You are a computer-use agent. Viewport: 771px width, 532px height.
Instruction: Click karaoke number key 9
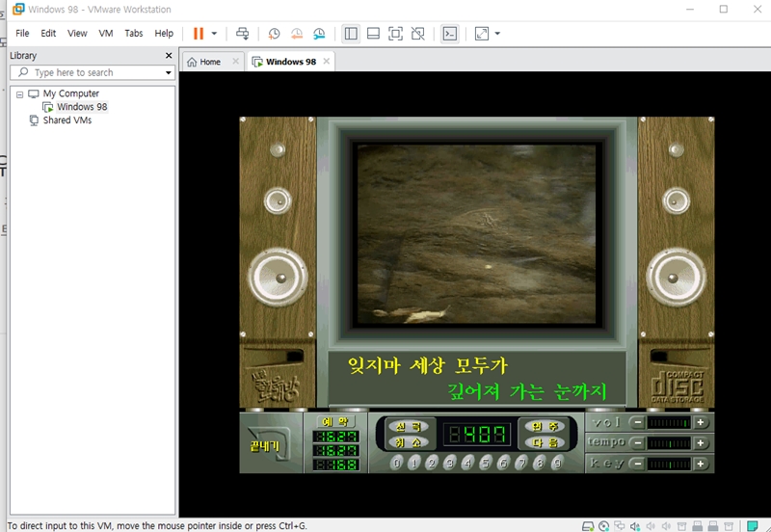coord(557,463)
